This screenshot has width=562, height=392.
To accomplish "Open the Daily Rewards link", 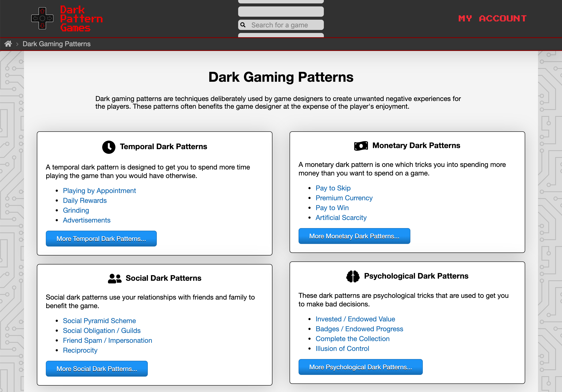I will pos(85,200).
